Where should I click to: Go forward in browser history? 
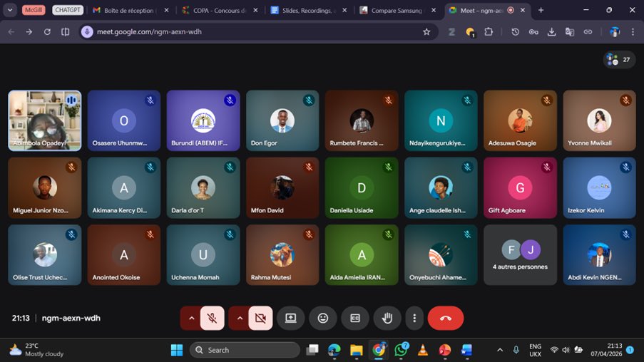(x=29, y=31)
